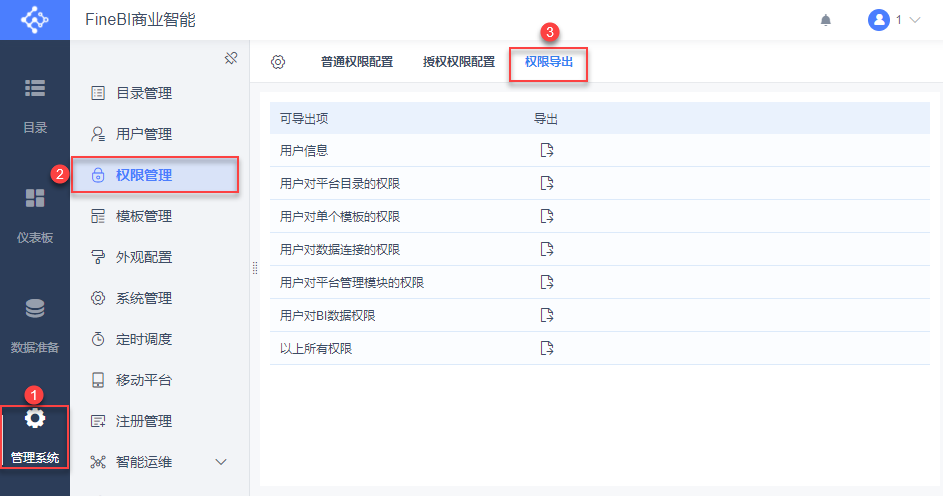This screenshot has height=496, width=943.
Task: Select 权限管理 menu item
Action: [x=155, y=175]
